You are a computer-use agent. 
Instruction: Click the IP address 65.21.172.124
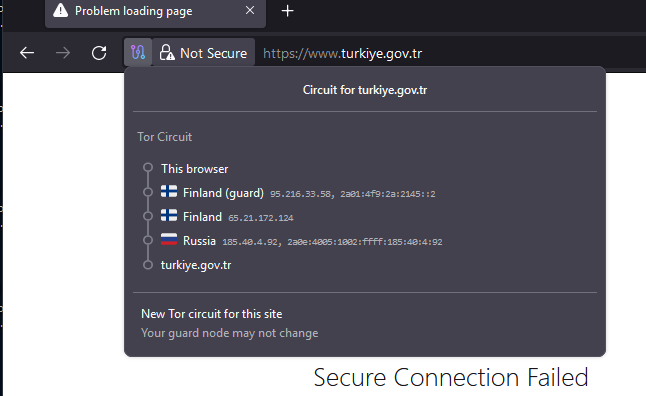pyautogui.click(x=261, y=218)
